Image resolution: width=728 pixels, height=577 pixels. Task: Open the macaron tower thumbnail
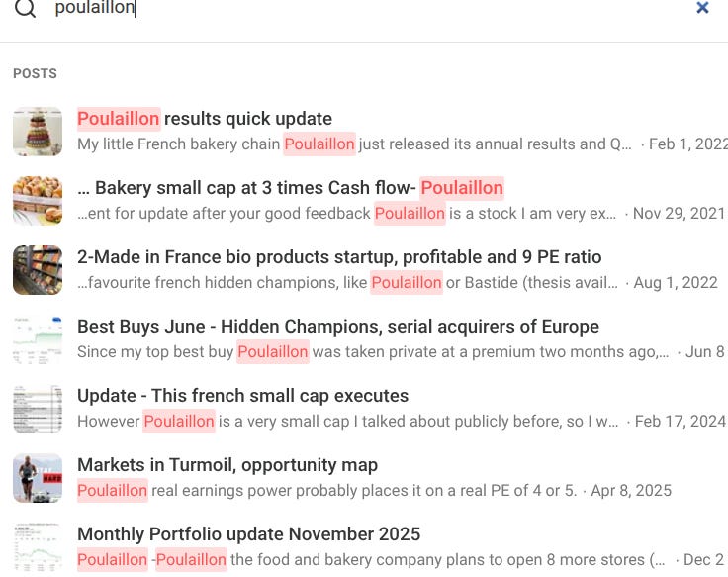pos(38,132)
